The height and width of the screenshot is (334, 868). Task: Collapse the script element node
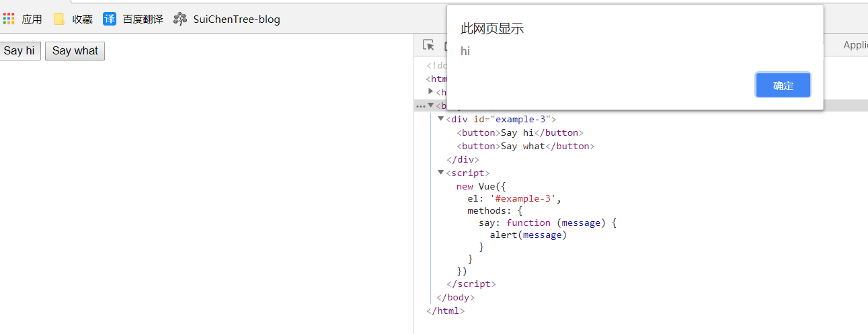coord(440,172)
